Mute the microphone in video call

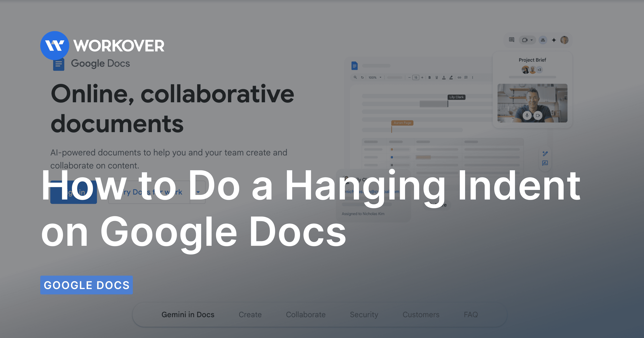pyautogui.click(x=527, y=116)
